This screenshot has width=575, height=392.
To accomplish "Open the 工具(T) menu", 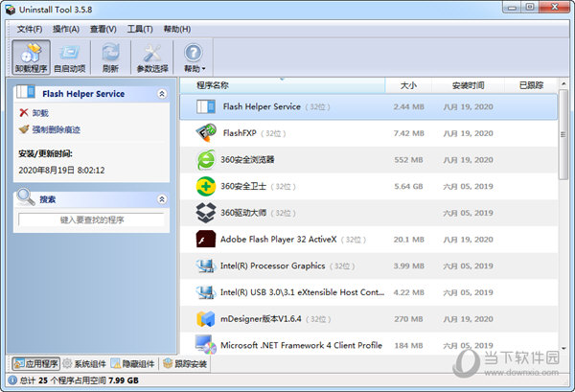I will coord(140,29).
